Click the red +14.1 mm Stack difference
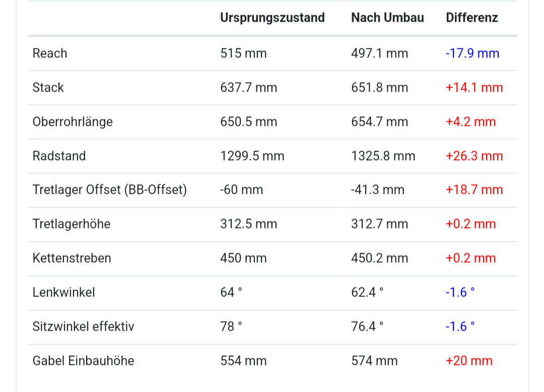This screenshot has width=544, height=392. click(x=474, y=88)
